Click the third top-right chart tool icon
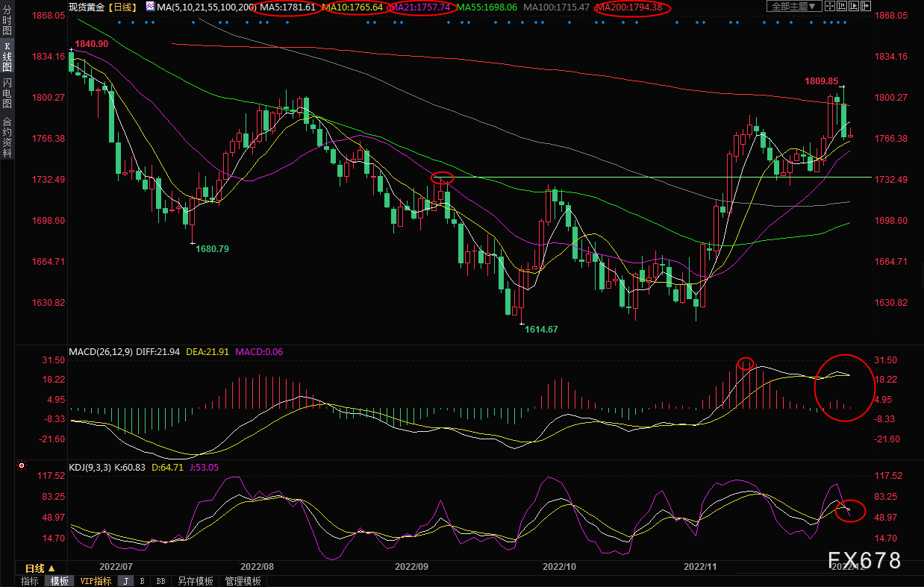Screen dimensions: 924x587 [854, 6]
